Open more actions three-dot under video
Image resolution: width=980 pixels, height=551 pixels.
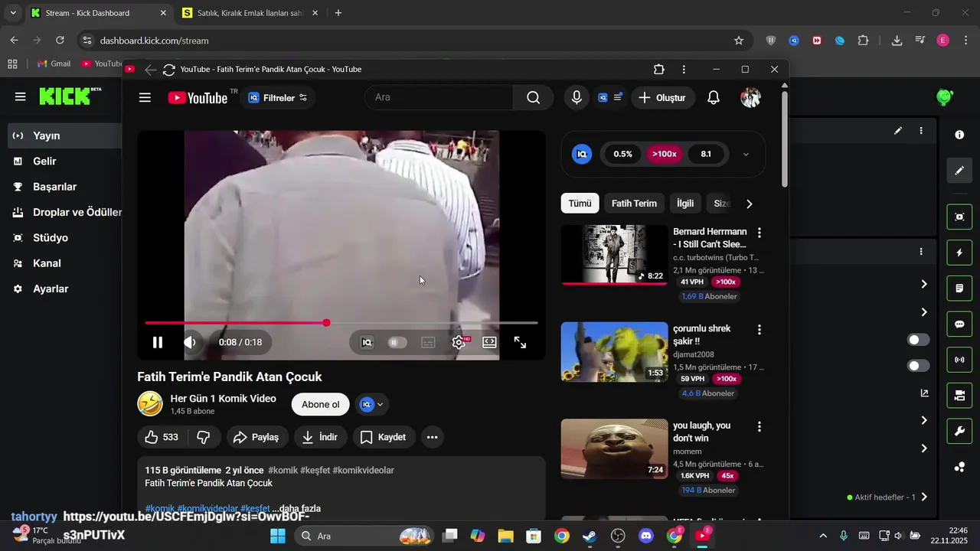(x=432, y=437)
